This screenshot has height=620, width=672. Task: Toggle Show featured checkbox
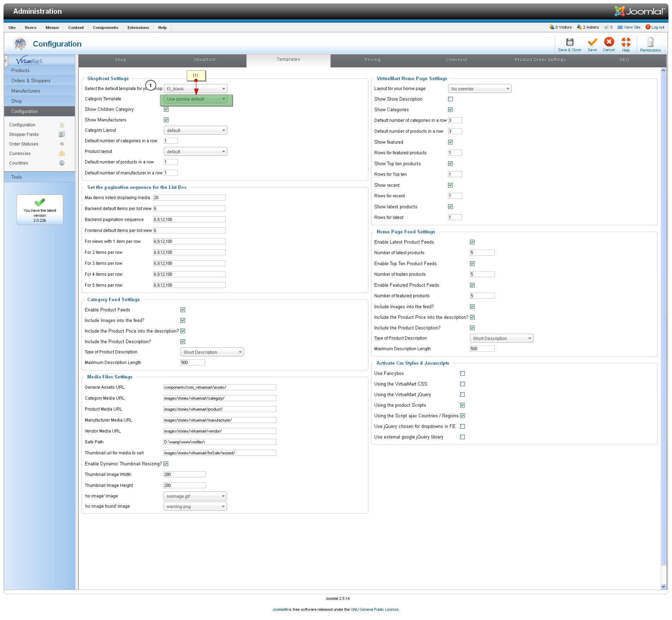[450, 142]
